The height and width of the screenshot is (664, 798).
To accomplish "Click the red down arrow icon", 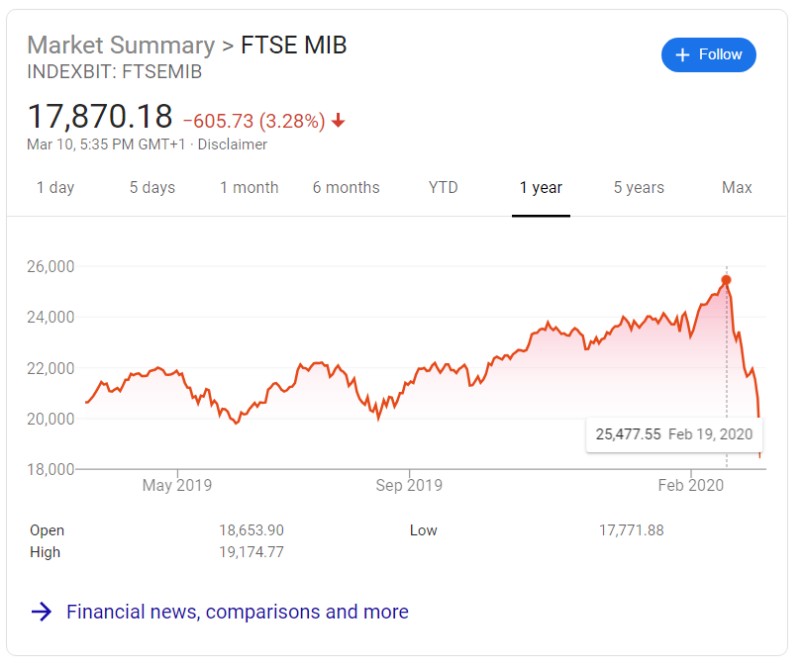I will (338, 121).
